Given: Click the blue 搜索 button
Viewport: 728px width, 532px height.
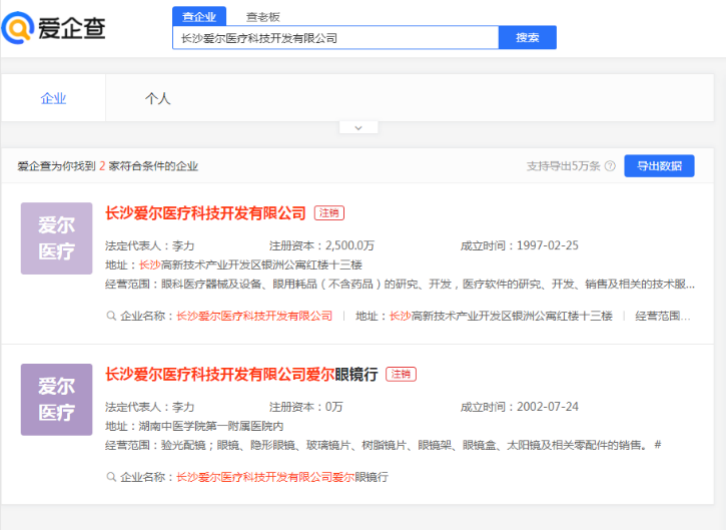Looking at the screenshot, I should (527, 38).
